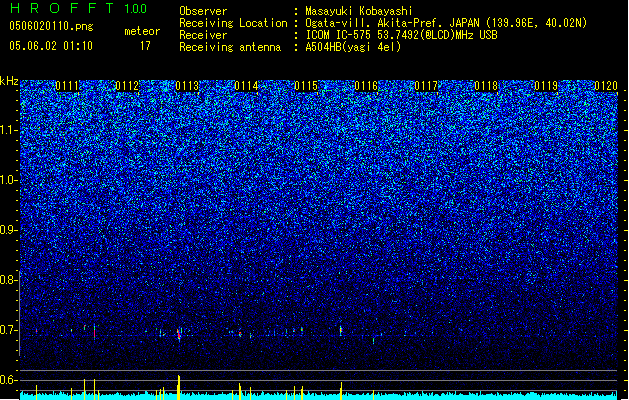629x400 pixels.
Task: Select the Ogata-vill. Akita-Pref. JAPAN location text
Action: click(x=446, y=23)
